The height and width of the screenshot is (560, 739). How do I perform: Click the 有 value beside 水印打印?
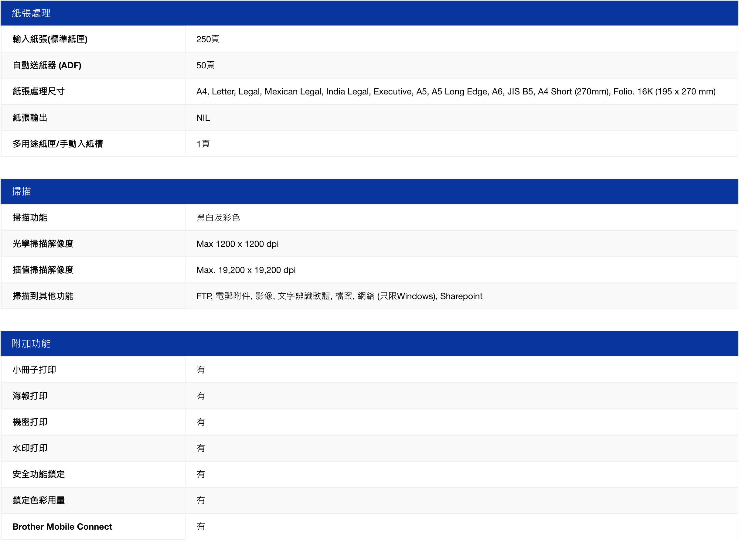[x=200, y=448]
